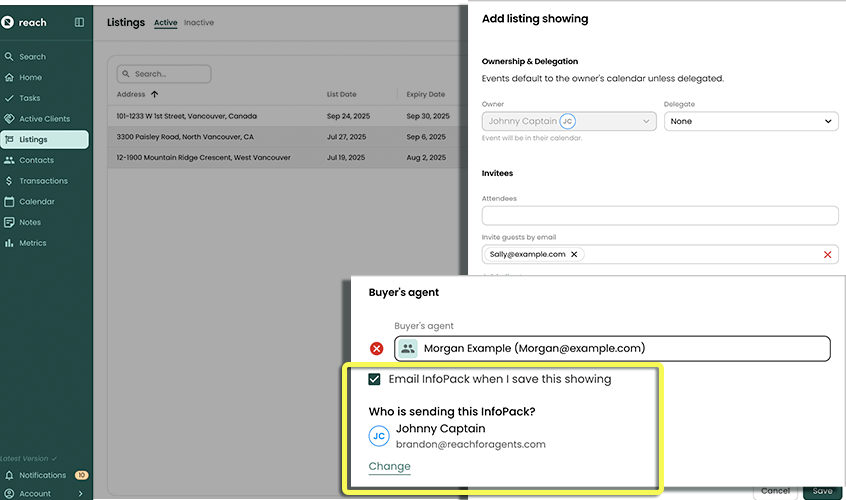Open Contacts in the sidebar
This screenshot has width=846, height=500.
click(36, 160)
